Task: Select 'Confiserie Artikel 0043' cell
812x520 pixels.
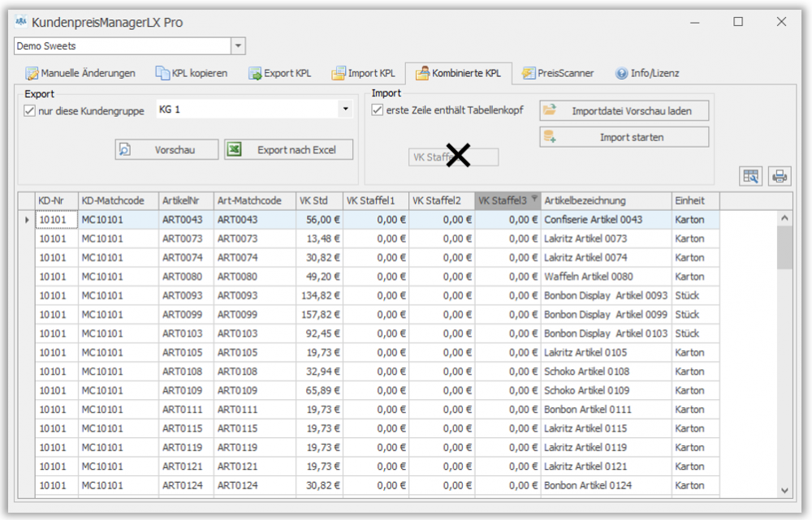Action: point(606,220)
